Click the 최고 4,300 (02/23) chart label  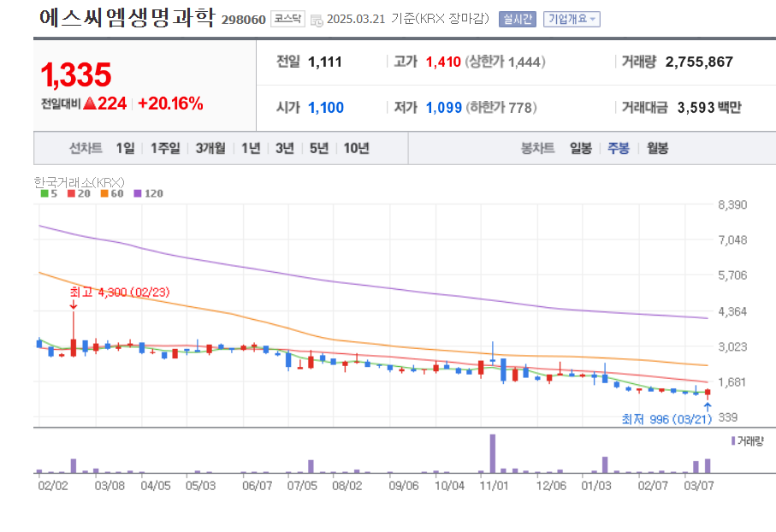(120, 292)
